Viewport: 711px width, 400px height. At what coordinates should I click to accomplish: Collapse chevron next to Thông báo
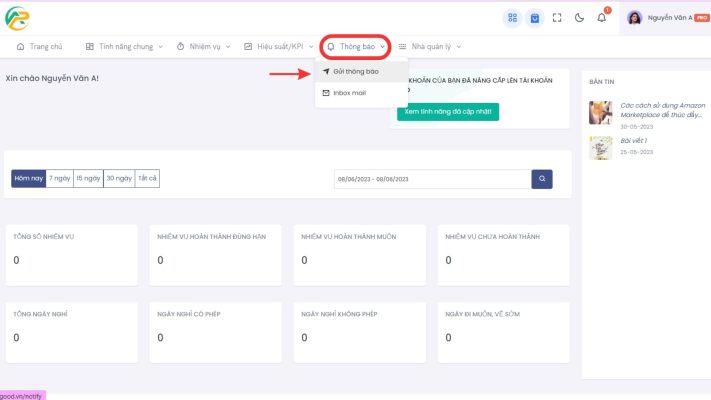pos(383,47)
